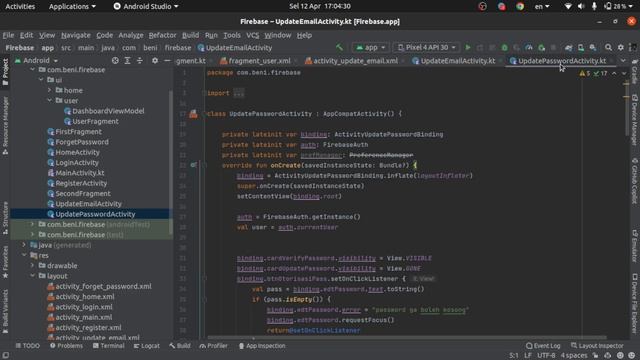Open the Android view selector dropdown
Screen dimensions: 640x360
[36, 60]
